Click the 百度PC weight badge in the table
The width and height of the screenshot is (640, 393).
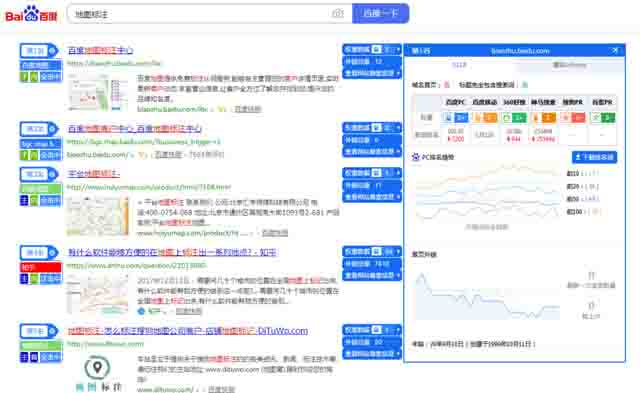pos(456,118)
